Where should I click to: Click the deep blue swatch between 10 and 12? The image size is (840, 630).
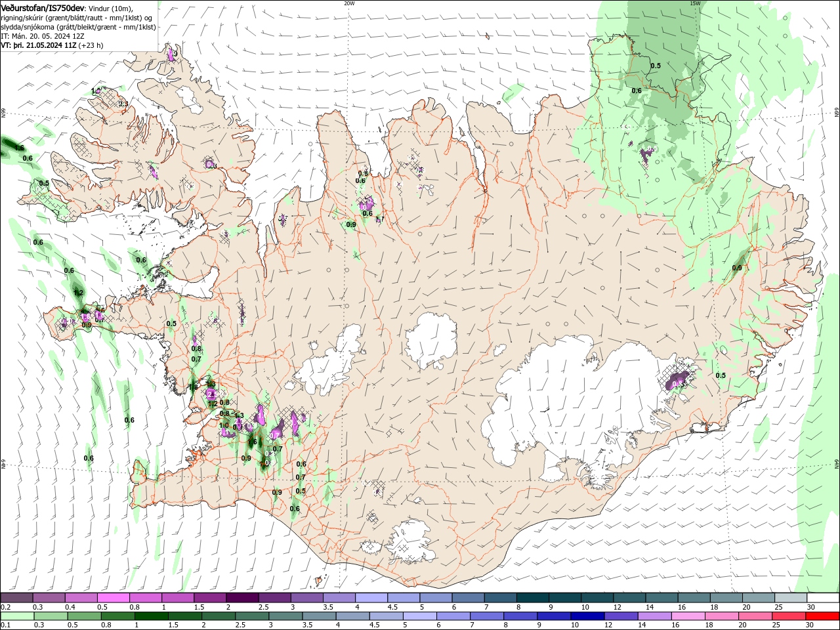587,616
